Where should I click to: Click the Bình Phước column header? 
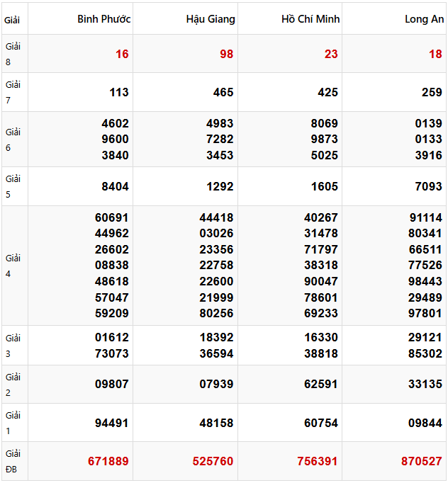(104, 19)
